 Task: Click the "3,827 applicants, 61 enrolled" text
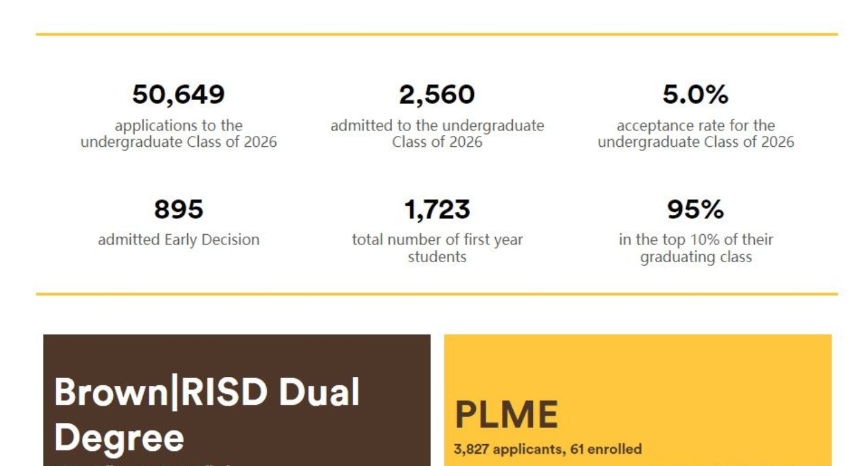coord(547,450)
